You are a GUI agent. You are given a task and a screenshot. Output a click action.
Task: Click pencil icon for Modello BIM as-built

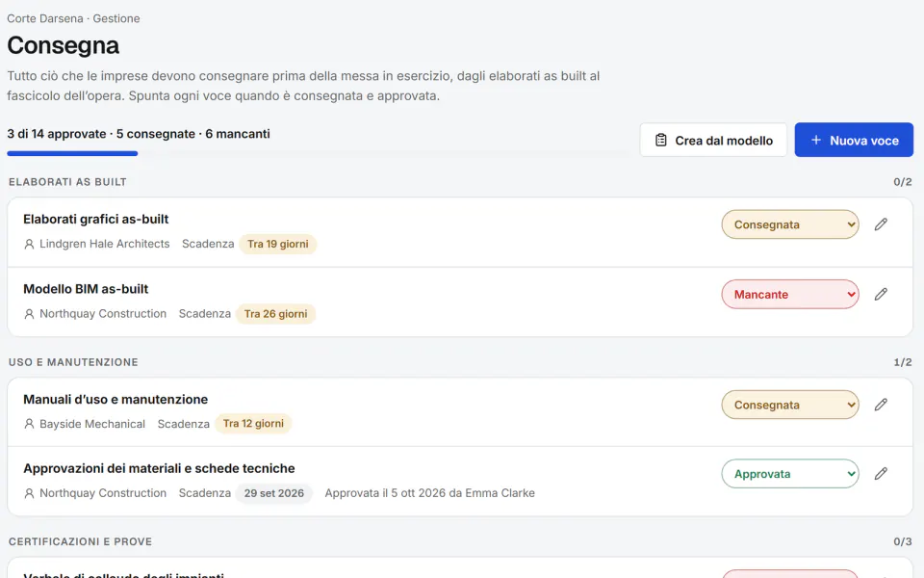click(881, 294)
